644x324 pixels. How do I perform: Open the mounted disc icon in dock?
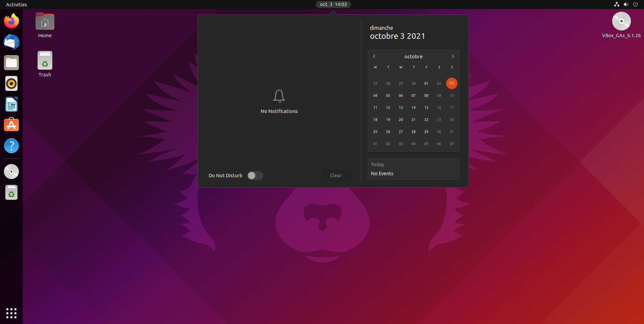[11, 172]
